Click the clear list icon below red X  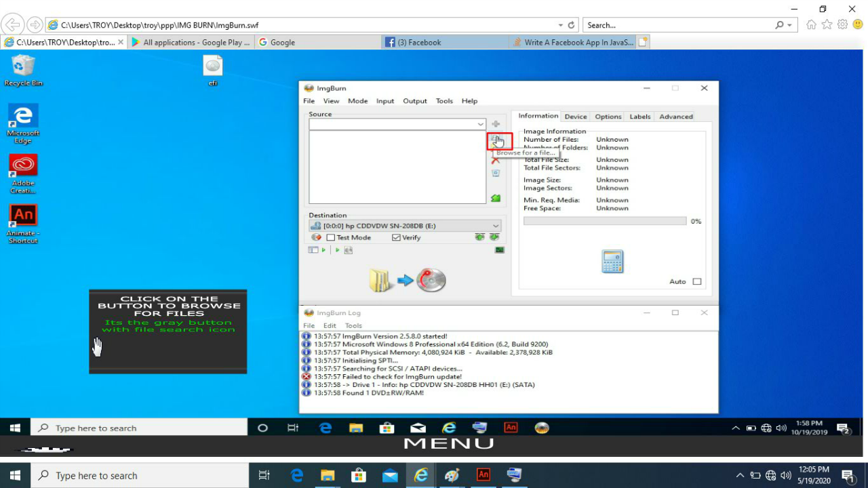click(496, 174)
